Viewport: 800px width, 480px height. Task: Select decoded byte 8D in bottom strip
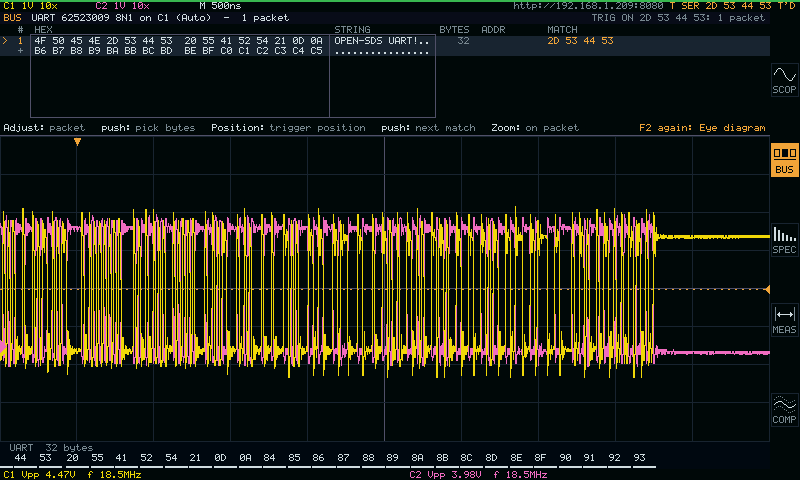point(491,458)
